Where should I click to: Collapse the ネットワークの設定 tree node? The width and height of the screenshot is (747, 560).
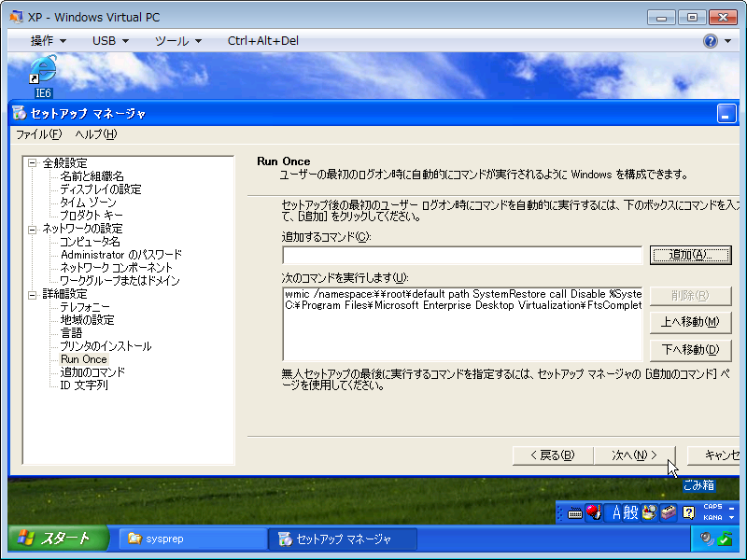pyautogui.click(x=32, y=229)
